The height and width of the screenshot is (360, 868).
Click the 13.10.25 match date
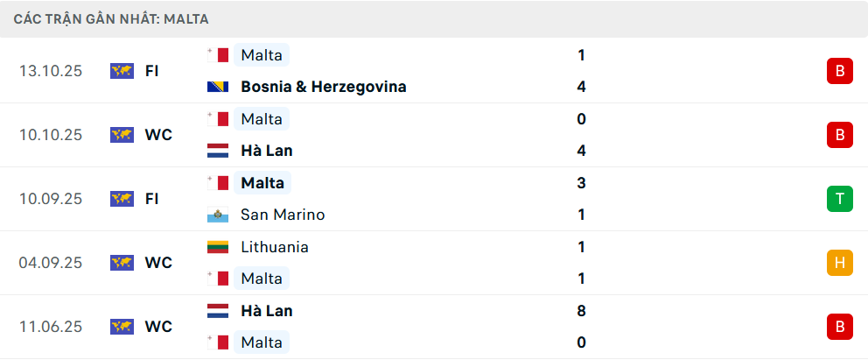click(51, 71)
